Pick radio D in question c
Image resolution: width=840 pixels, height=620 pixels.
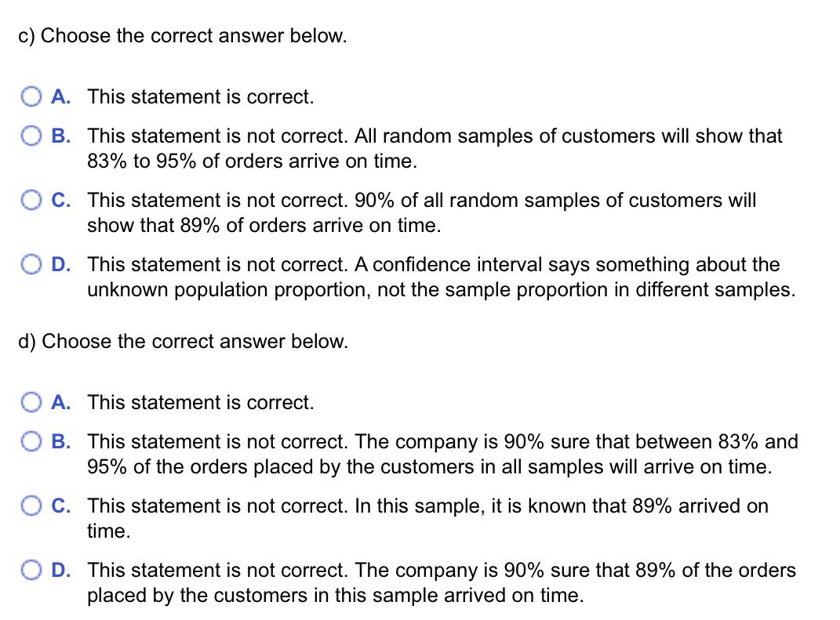coord(31,264)
